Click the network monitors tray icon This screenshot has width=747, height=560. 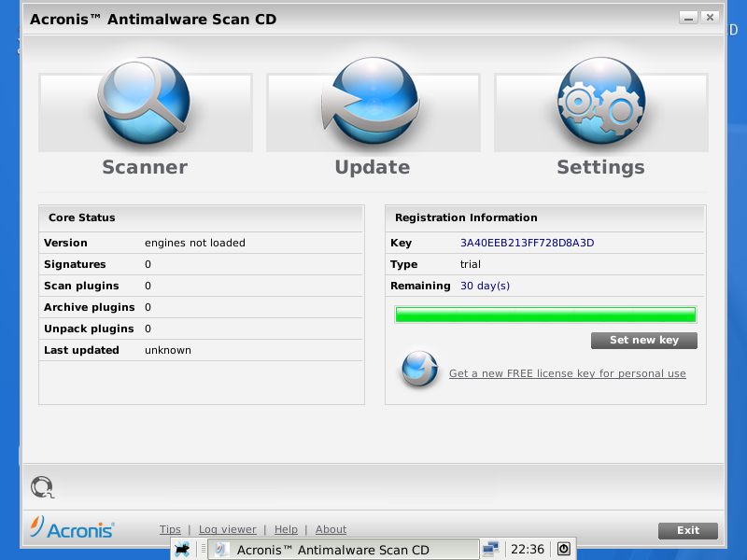[x=490, y=549]
